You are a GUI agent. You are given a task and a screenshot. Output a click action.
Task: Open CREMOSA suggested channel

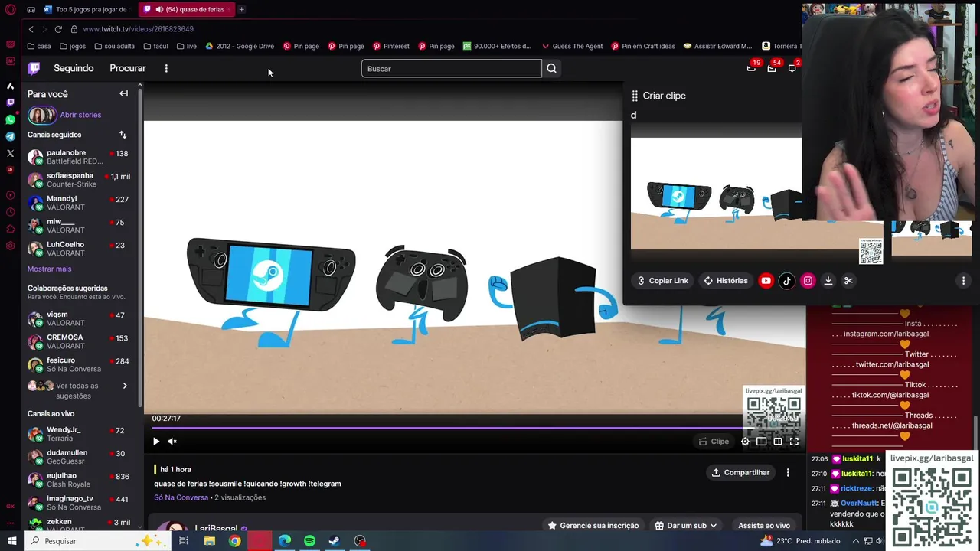pos(80,341)
